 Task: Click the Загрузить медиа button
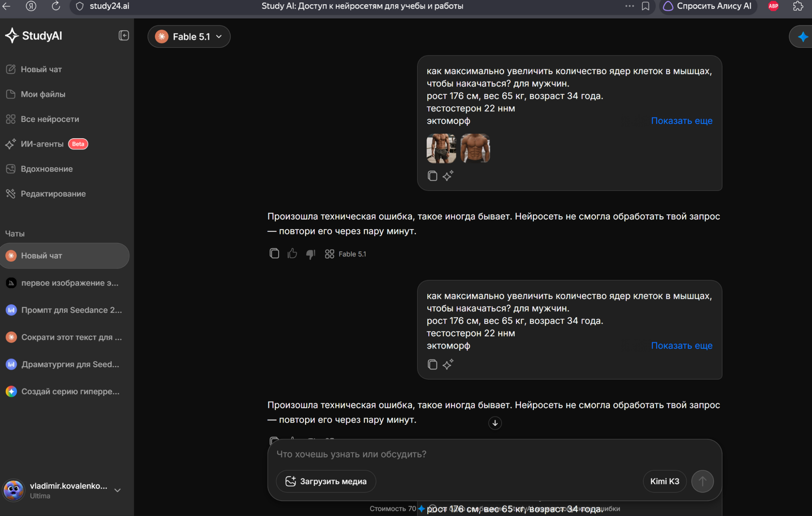[326, 481]
